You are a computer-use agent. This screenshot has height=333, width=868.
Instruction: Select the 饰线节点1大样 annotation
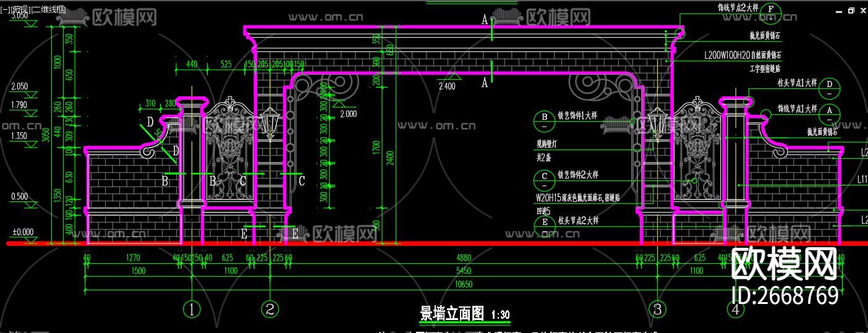[796, 109]
